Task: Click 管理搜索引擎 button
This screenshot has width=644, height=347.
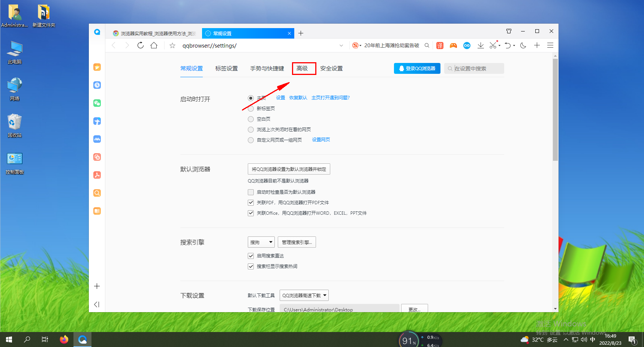Action: [297, 242]
